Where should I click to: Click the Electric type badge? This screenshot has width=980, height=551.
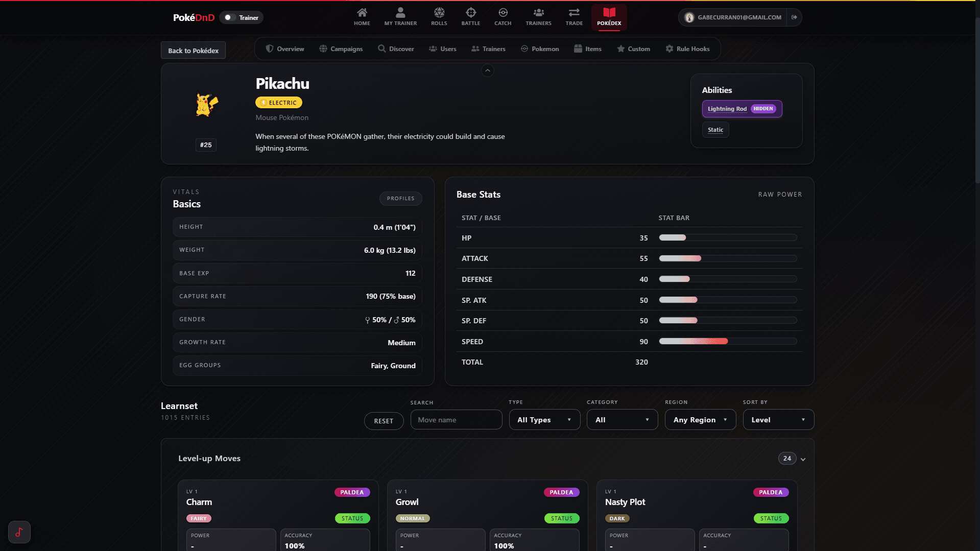click(279, 103)
